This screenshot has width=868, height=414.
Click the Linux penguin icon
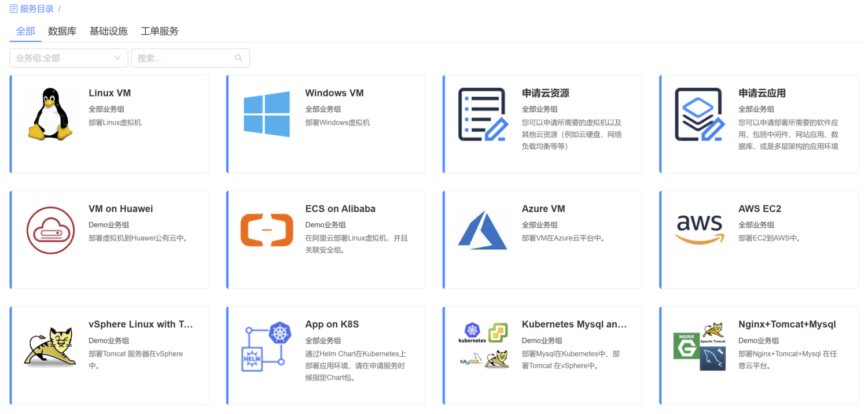pyautogui.click(x=50, y=114)
